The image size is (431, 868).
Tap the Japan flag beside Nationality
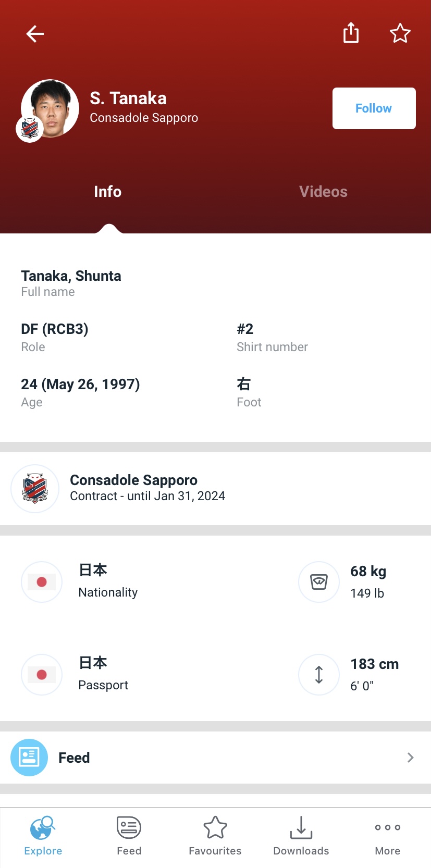click(42, 582)
